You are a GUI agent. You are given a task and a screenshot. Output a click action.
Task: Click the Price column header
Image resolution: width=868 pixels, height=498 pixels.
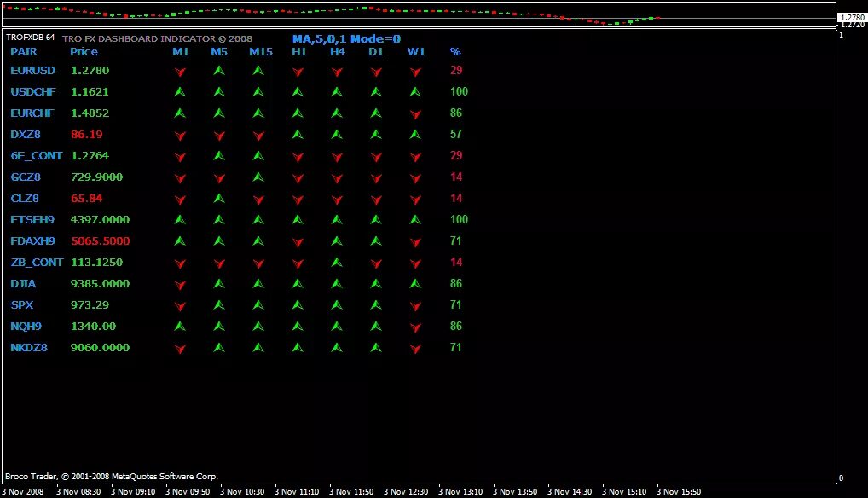(x=84, y=51)
